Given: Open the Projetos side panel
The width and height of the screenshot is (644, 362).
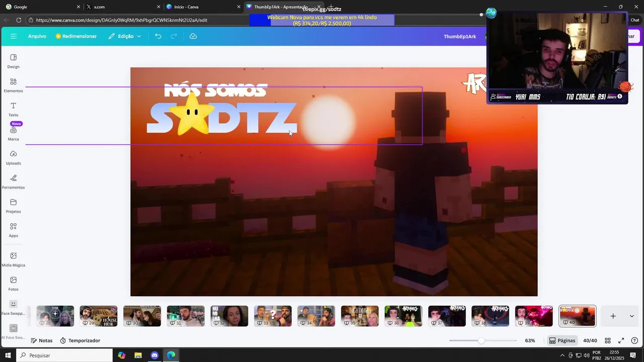Looking at the screenshot, I should pos(14,206).
